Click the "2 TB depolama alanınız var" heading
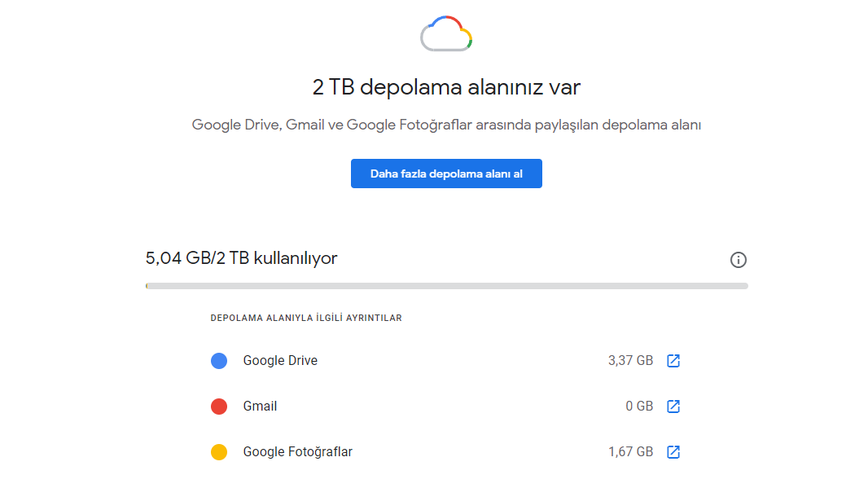Screen dimensions: 868x488 click(446, 87)
